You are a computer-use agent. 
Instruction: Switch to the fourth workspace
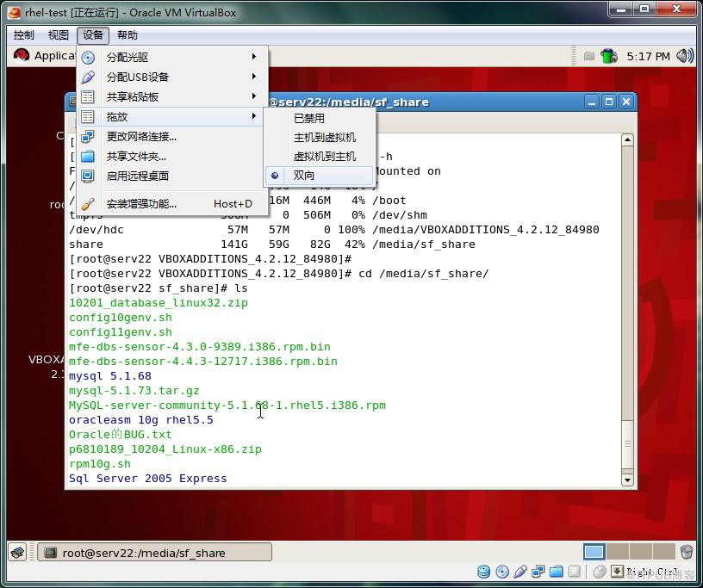(x=664, y=552)
